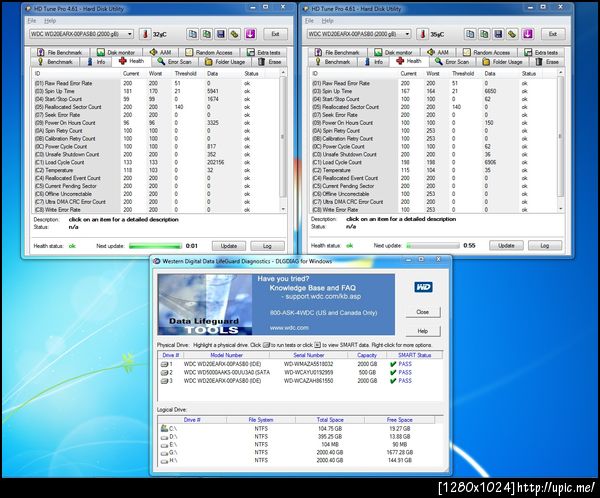Screen dimensions: 600x498
Task: Click Model Number column header in Data LifeGuard
Action: pyautogui.click(x=227, y=355)
